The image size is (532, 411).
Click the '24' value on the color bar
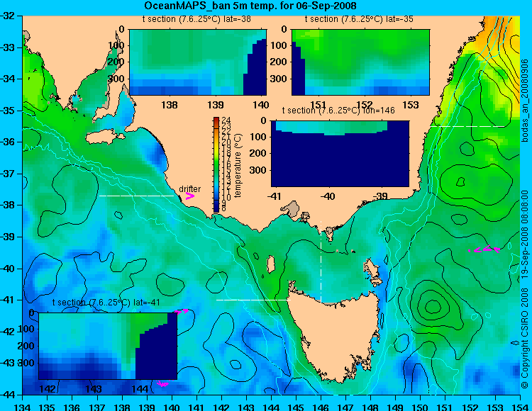point(226,120)
